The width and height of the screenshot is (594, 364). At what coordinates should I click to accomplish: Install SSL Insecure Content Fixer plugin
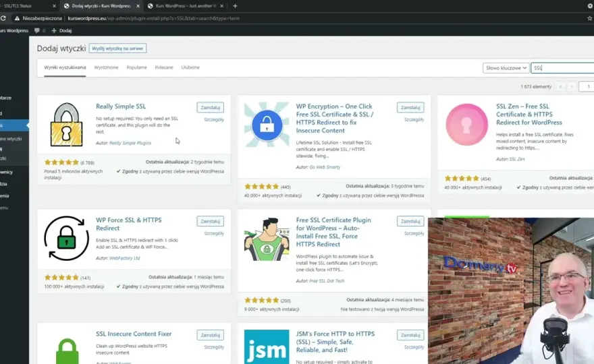point(210,335)
